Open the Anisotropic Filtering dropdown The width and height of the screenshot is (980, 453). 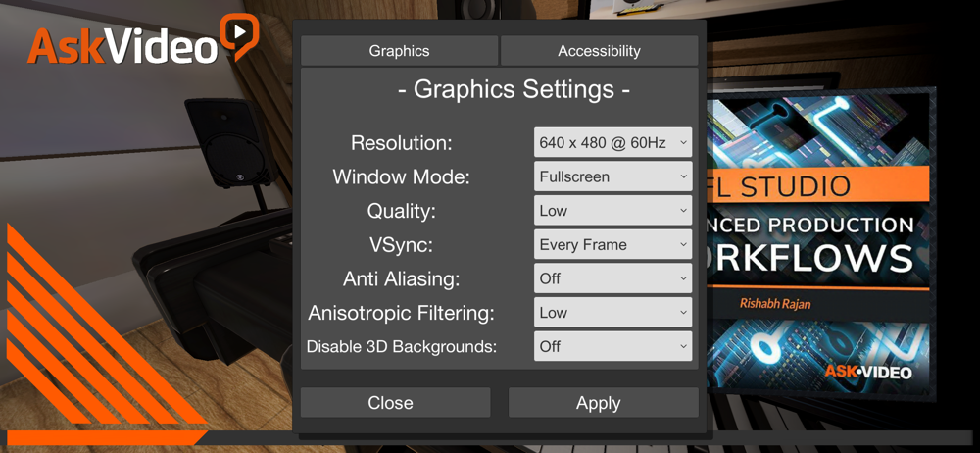click(x=612, y=312)
